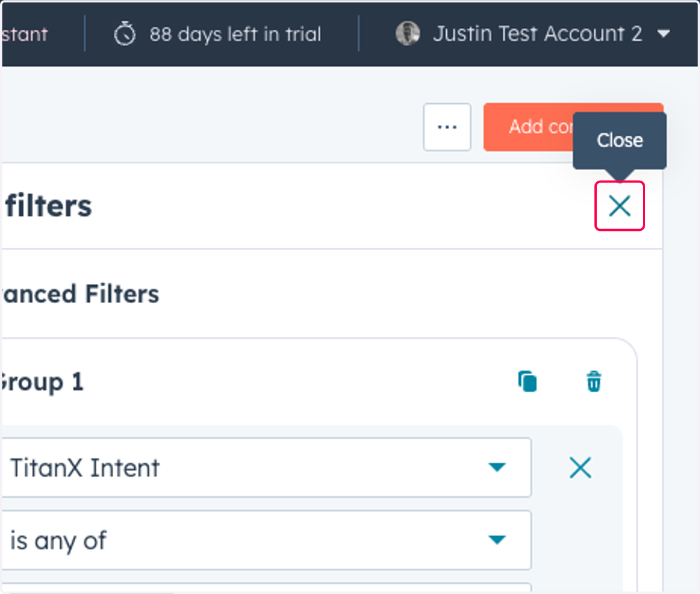700x594 pixels.
Task: Open the three-dots more actions button
Action: [x=447, y=127]
